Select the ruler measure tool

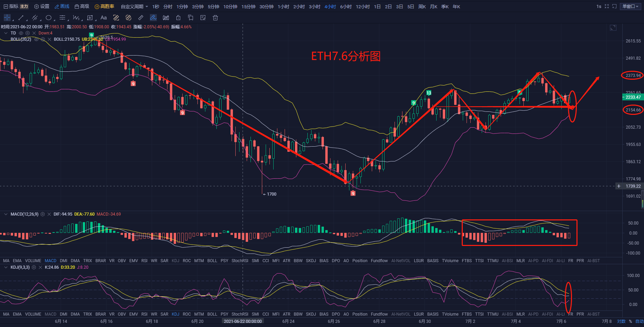[141, 18]
